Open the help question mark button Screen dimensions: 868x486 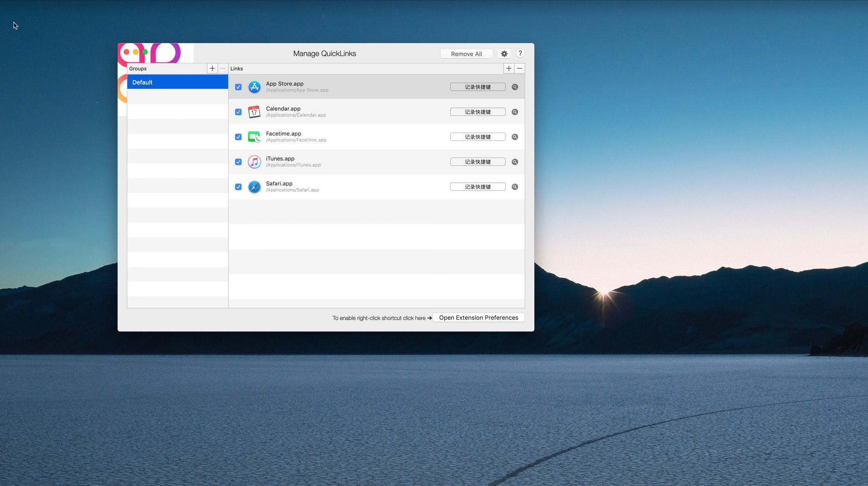pos(520,54)
